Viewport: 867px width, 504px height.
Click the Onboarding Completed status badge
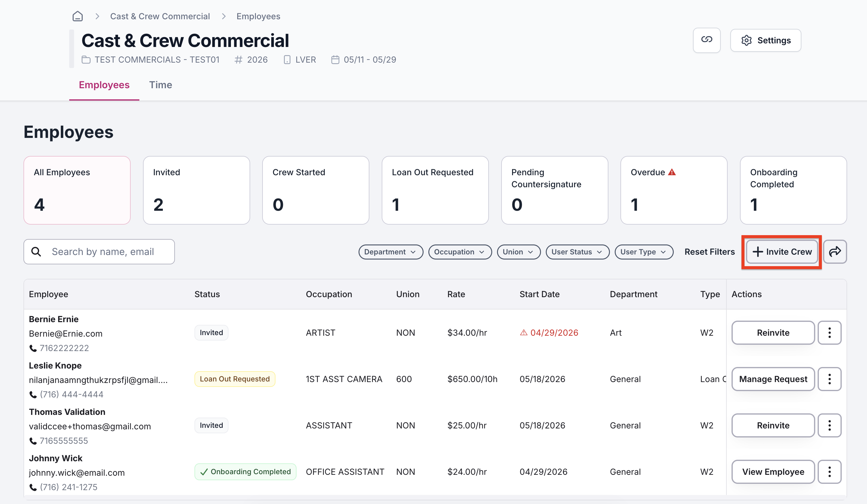pos(245,472)
